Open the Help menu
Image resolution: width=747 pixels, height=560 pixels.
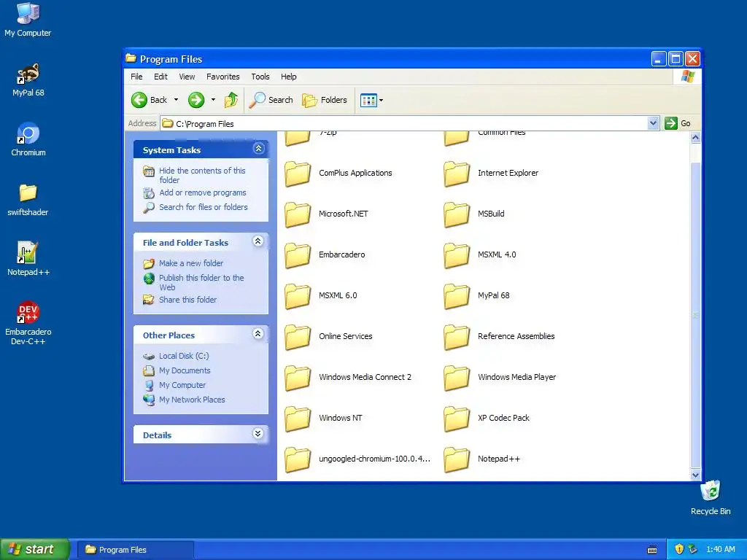tap(288, 77)
